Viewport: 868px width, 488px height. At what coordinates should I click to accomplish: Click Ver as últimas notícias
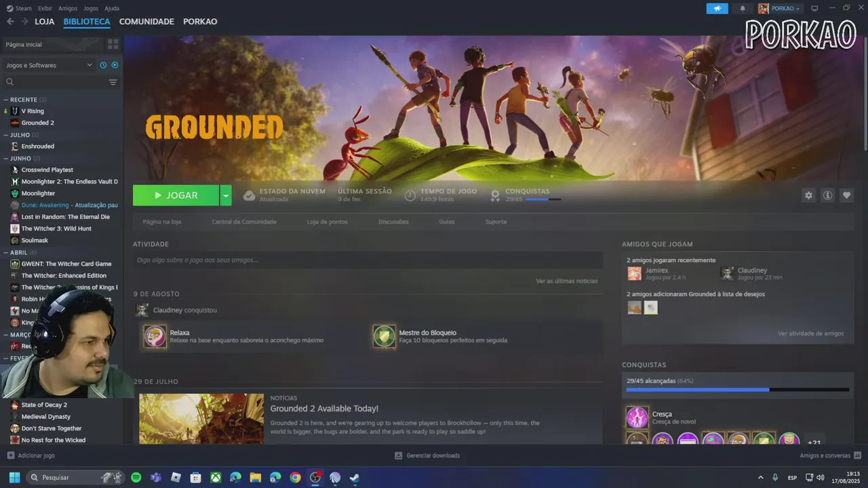567,281
